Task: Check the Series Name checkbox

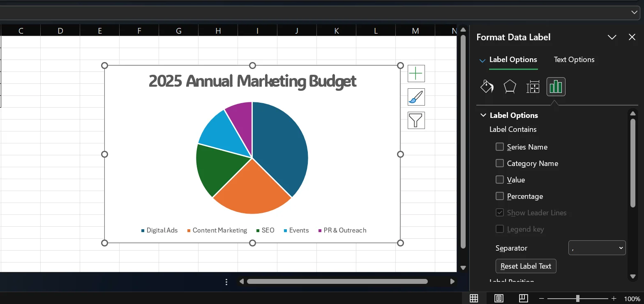Action: [x=500, y=147]
